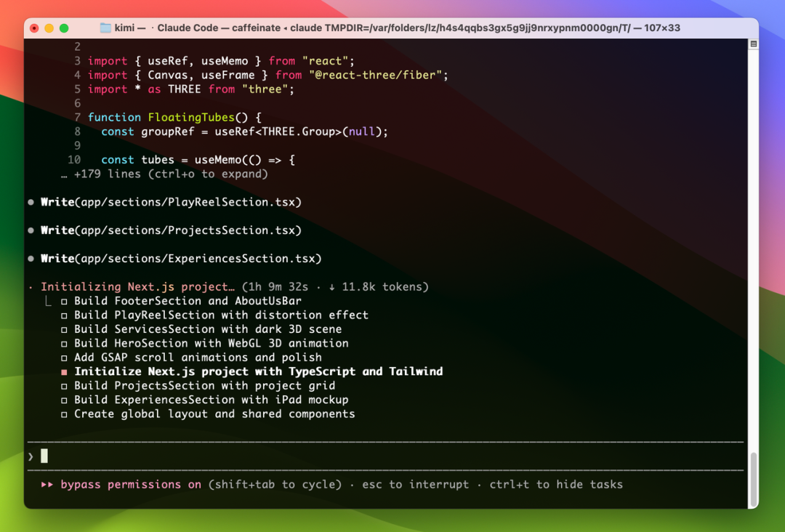Click the terminal vertical scrollbar thumb
The height and width of the screenshot is (532, 785).
pos(753,480)
